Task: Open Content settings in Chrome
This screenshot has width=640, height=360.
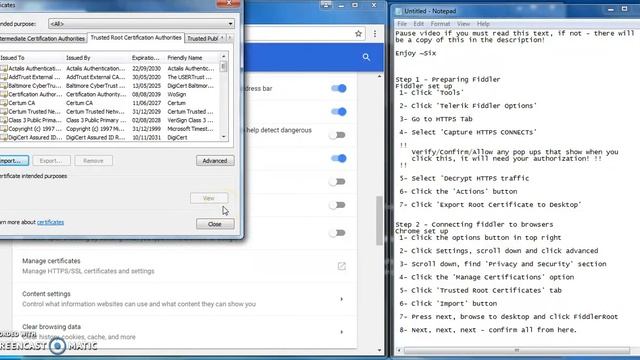Action: coord(184,299)
